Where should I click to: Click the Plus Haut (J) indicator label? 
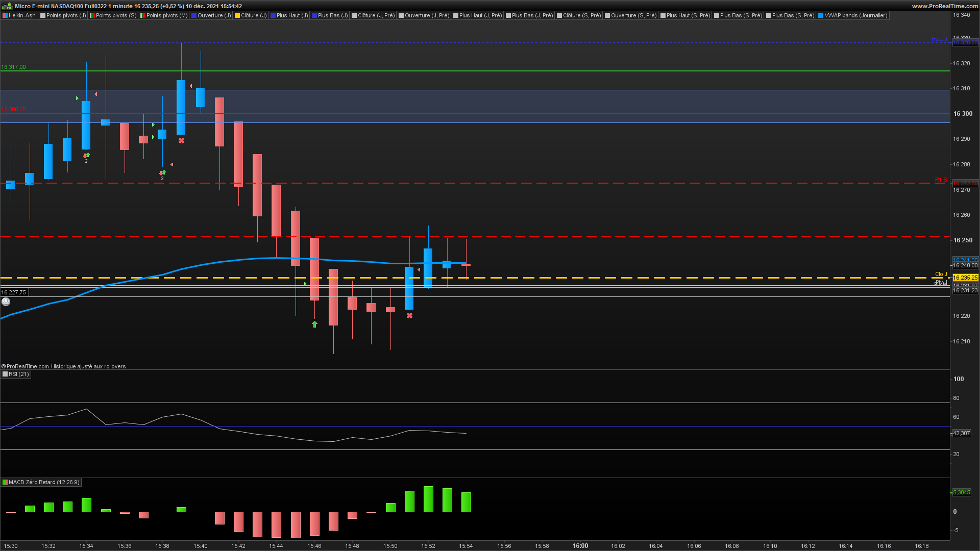click(x=292, y=15)
